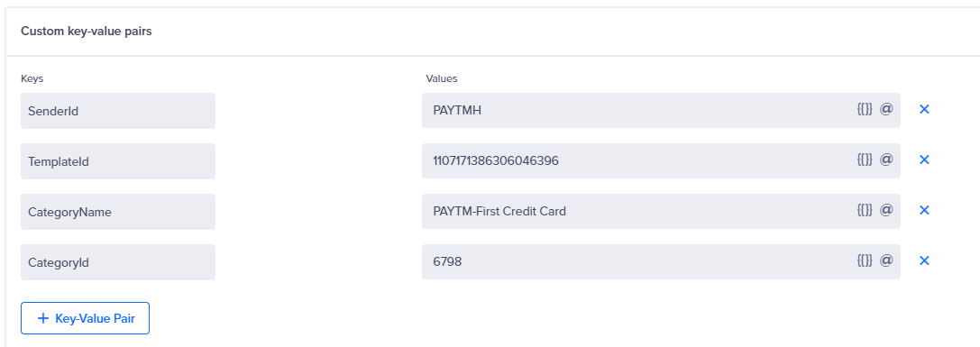Click @ icon in CategoryId value field
Viewport: 980px width, 347px height.
(886, 260)
